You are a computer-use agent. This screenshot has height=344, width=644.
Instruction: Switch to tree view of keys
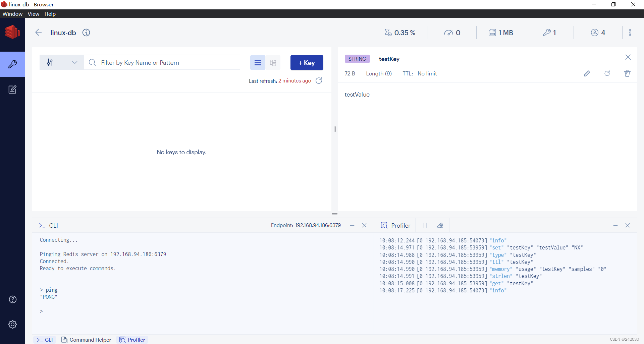tap(273, 63)
